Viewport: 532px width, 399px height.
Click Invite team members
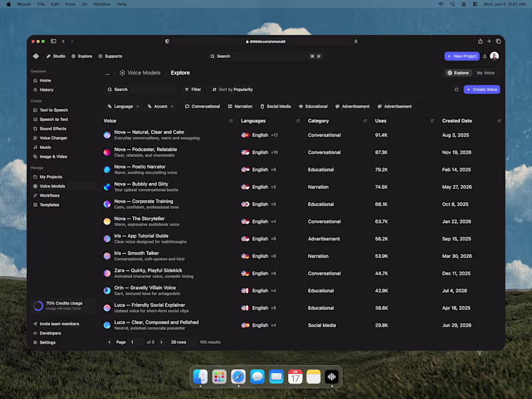56,324
